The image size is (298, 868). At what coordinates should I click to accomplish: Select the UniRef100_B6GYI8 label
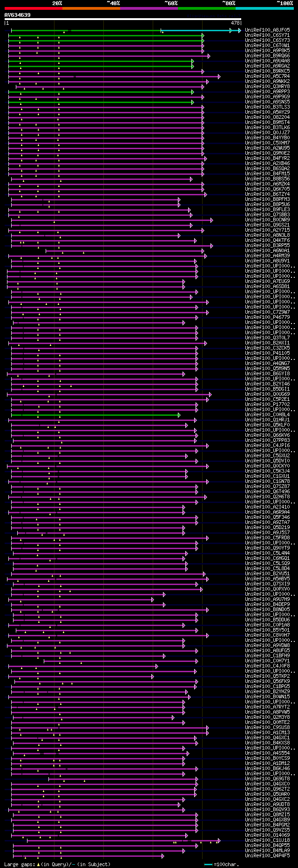click(267, 373)
